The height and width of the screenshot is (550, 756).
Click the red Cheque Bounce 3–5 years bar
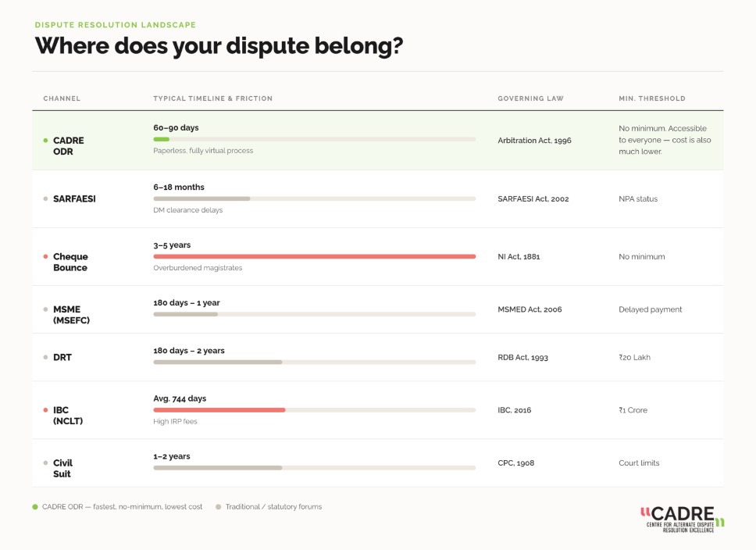pos(315,257)
